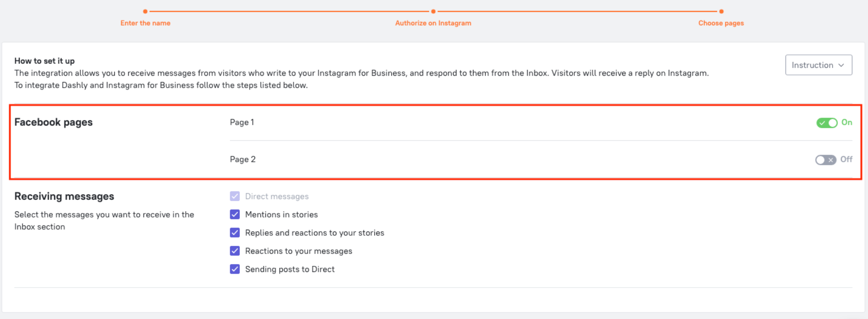Click the Choose pages step dot
This screenshot has height=319, width=868.
(x=721, y=11)
